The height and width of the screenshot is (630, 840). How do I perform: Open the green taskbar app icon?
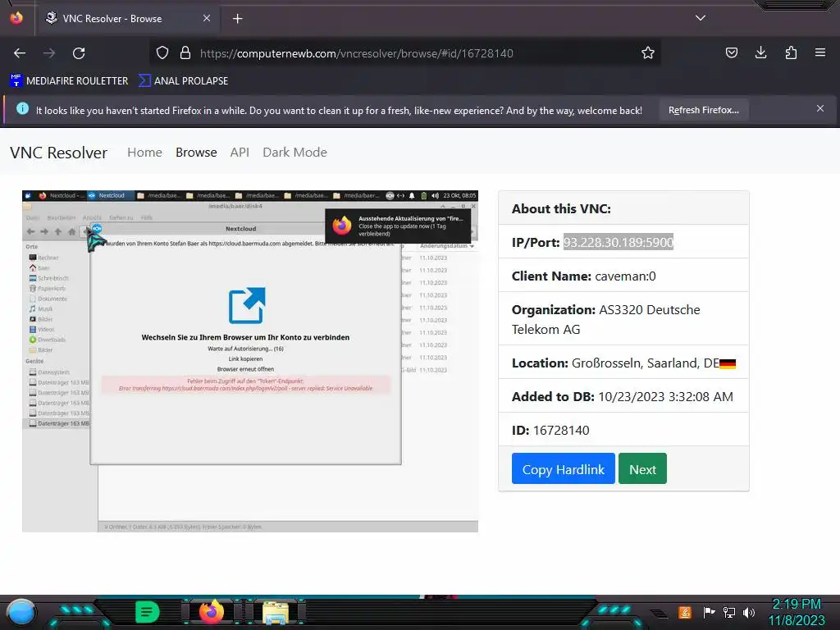click(x=148, y=612)
